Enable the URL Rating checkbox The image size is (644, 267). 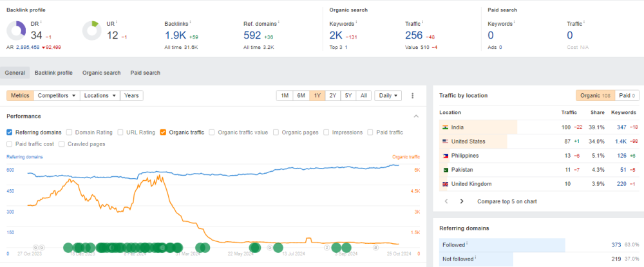click(120, 133)
